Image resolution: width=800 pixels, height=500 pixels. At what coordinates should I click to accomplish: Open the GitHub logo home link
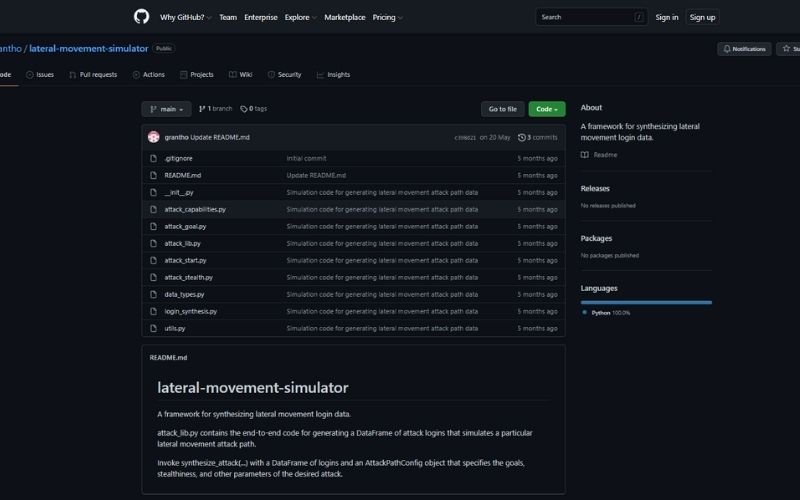click(x=141, y=17)
